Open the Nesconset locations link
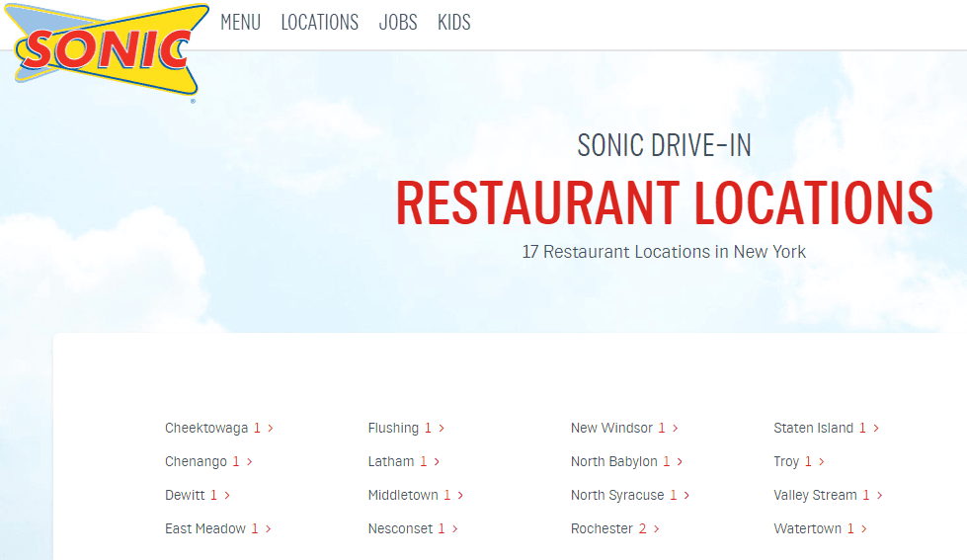This screenshot has width=967, height=560. (x=413, y=528)
